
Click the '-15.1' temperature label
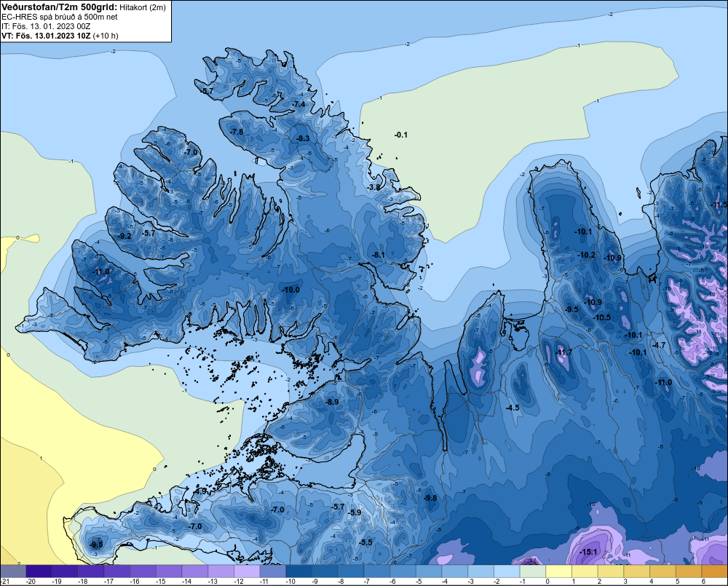tap(588, 552)
